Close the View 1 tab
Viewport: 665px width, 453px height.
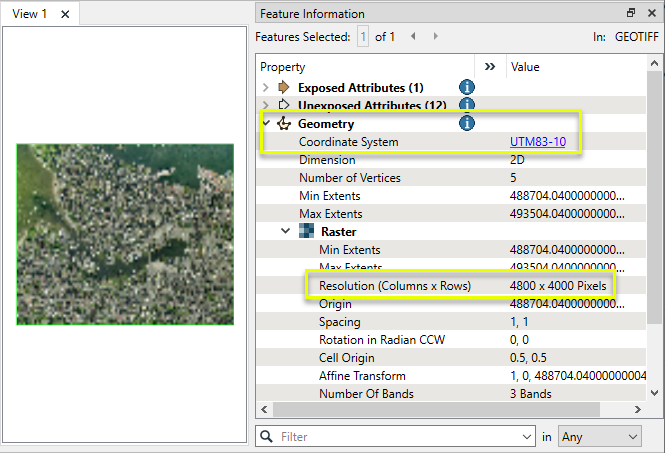coord(65,14)
